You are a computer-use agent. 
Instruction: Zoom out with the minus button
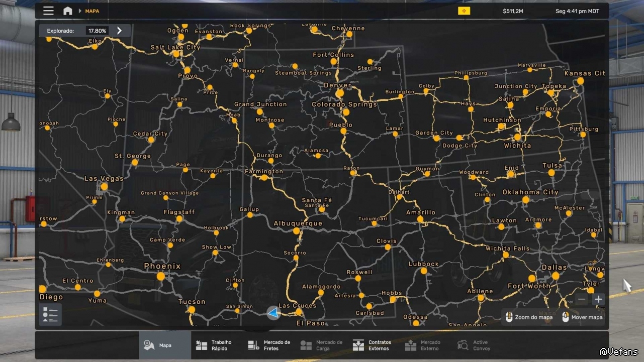(x=582, y=300)
